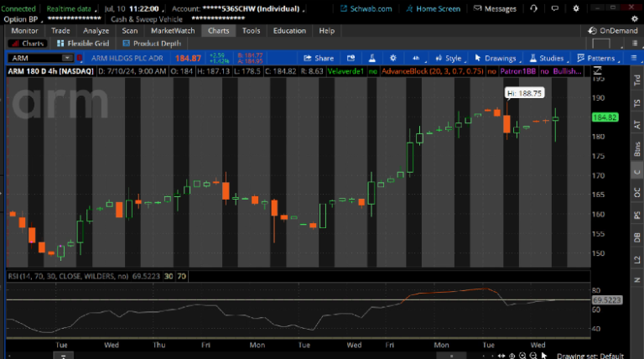Viewport: 644px width, 359px height.
Task: Open the Studies menu
Action: tap(547, 59)
